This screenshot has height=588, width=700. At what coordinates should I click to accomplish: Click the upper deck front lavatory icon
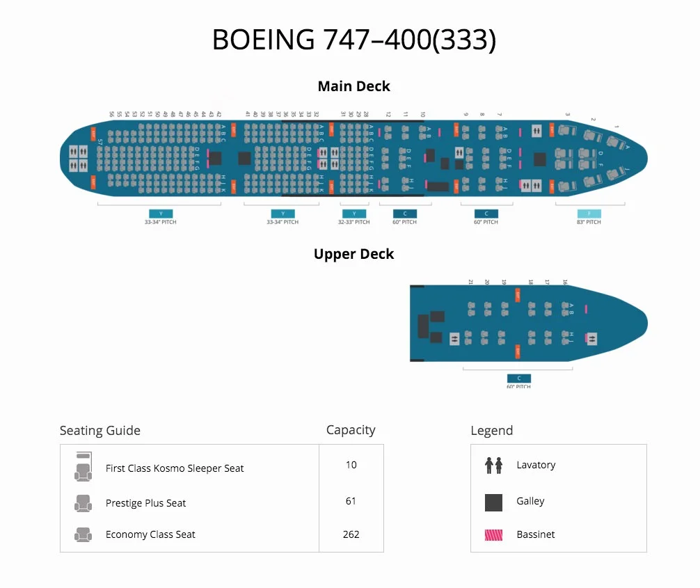[x=591, y=339]
